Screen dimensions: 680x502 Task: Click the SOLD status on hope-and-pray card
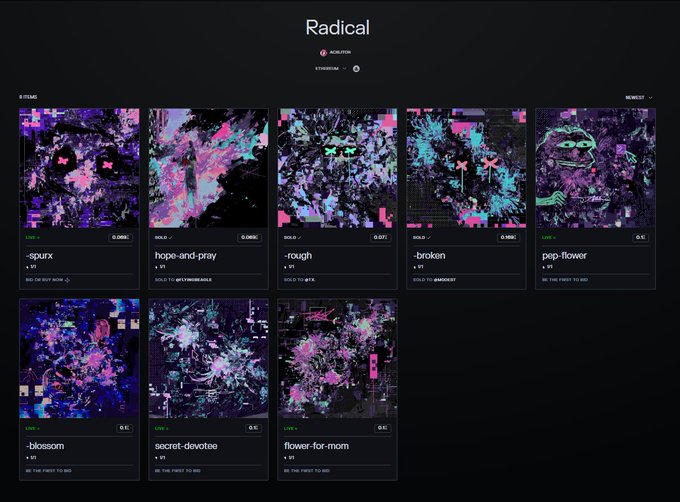coord(163,238)
